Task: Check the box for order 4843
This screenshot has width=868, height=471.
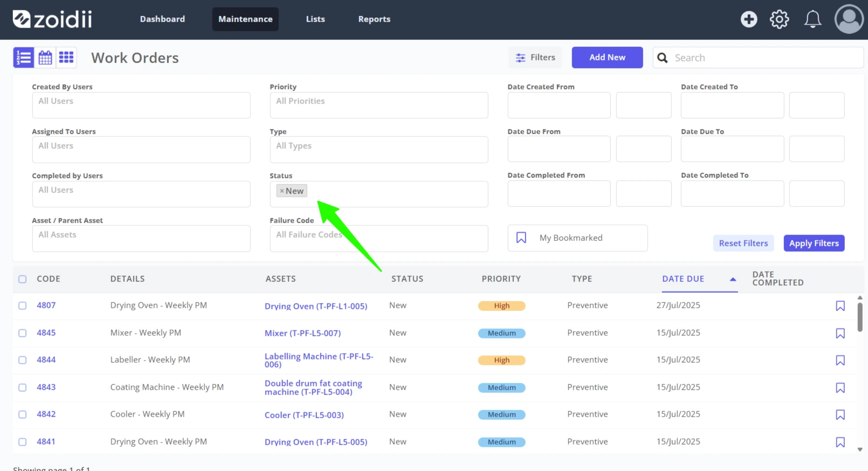Action: click(23, 387)
